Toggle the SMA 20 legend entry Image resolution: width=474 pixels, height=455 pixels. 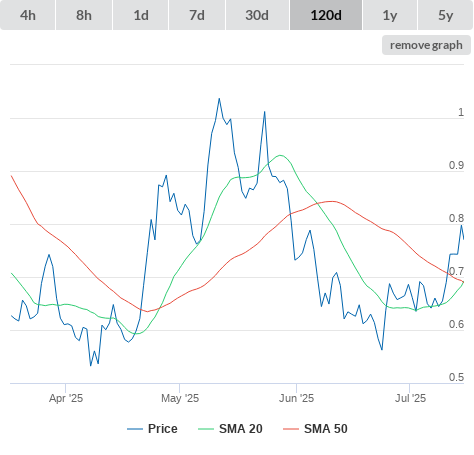coord(230,429)
